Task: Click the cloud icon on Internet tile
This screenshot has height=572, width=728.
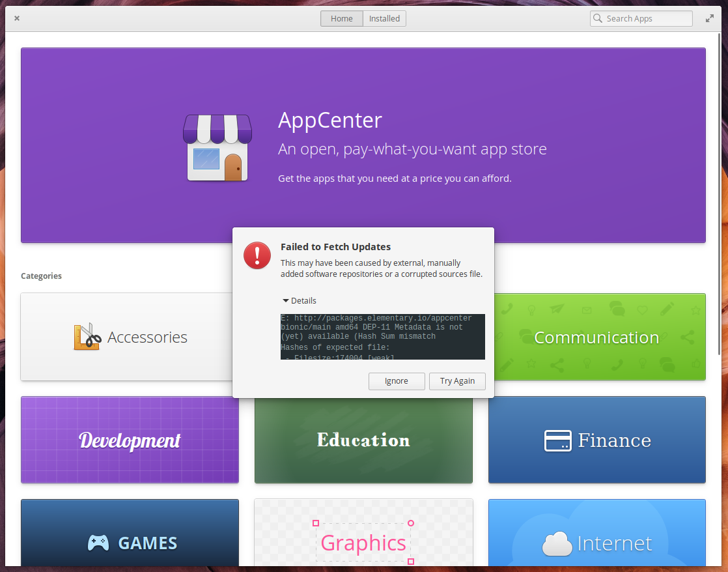Action: pyautogui.click(x=557, y=543)
